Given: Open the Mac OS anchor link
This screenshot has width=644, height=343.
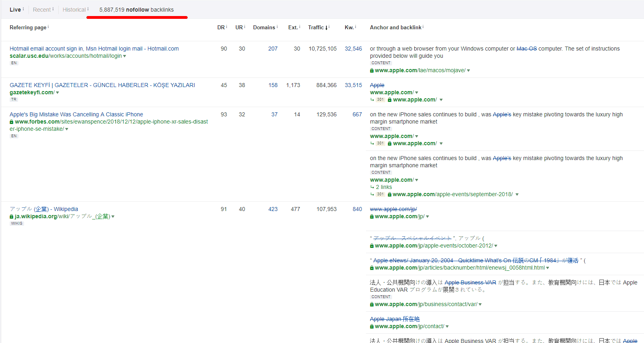Looking at the screenshot, I should (526, 49).
